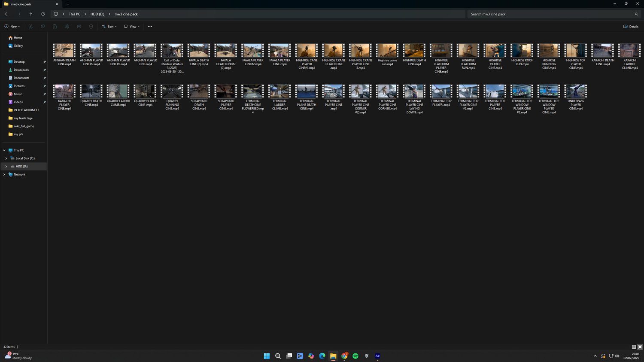Open the See more ellipsis menu
644x362 pixels.
tap(150, 27)
